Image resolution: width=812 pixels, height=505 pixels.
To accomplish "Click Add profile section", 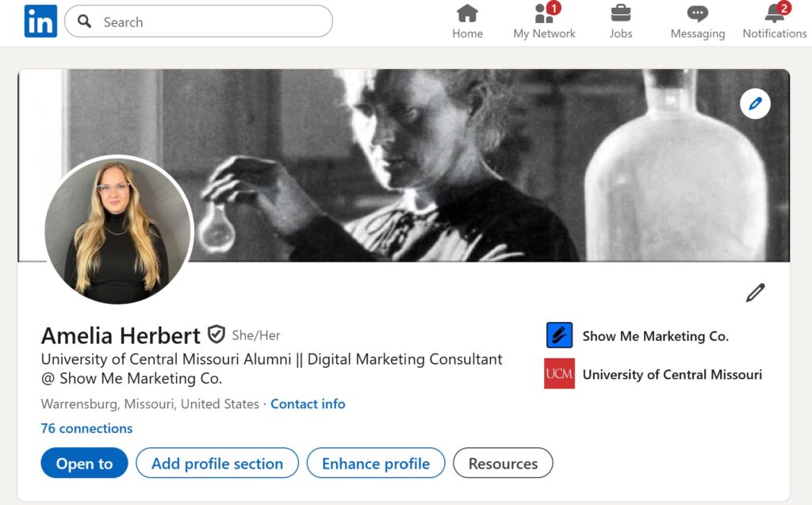I will pos(216,463).
